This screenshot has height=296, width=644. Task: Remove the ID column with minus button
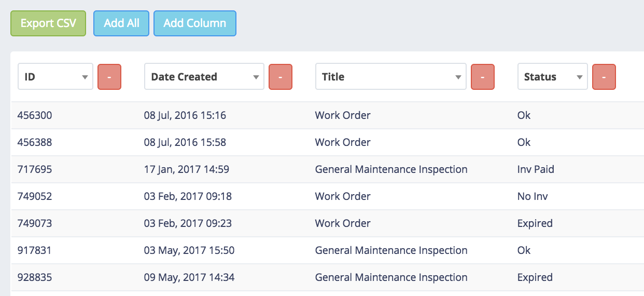(x=109, y=77)
